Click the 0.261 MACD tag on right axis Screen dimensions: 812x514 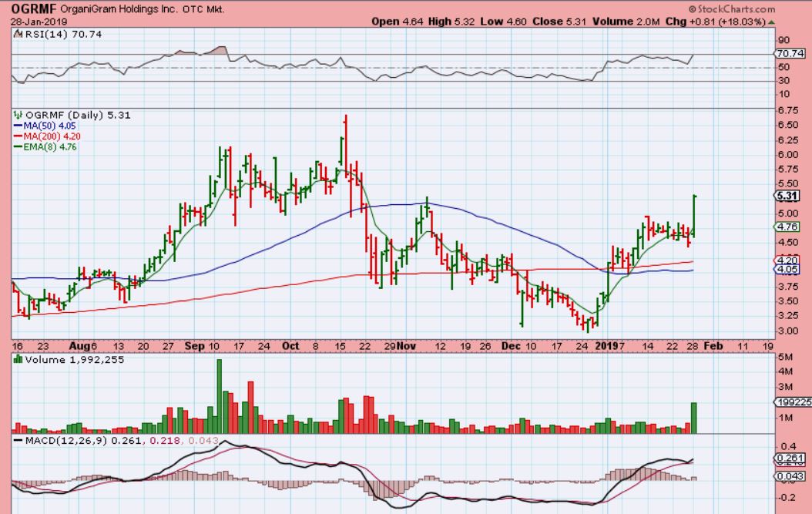coord(790,458)
